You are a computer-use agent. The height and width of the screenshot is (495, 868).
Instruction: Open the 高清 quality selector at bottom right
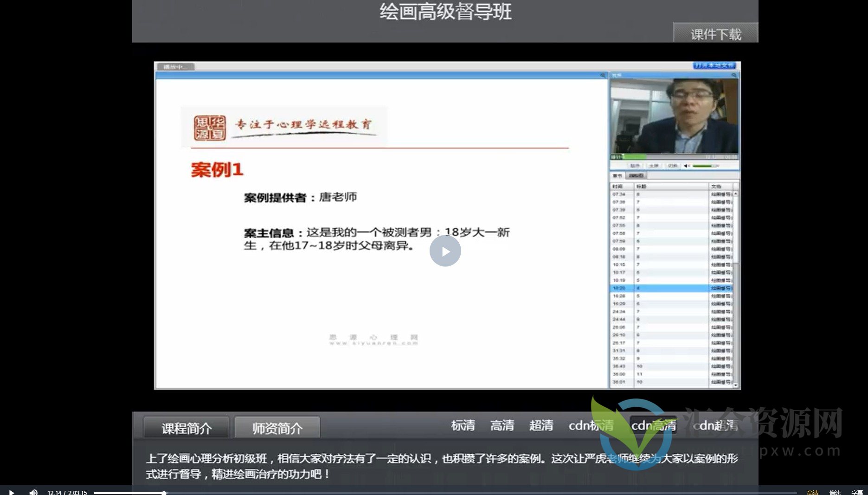coord(813,491)
